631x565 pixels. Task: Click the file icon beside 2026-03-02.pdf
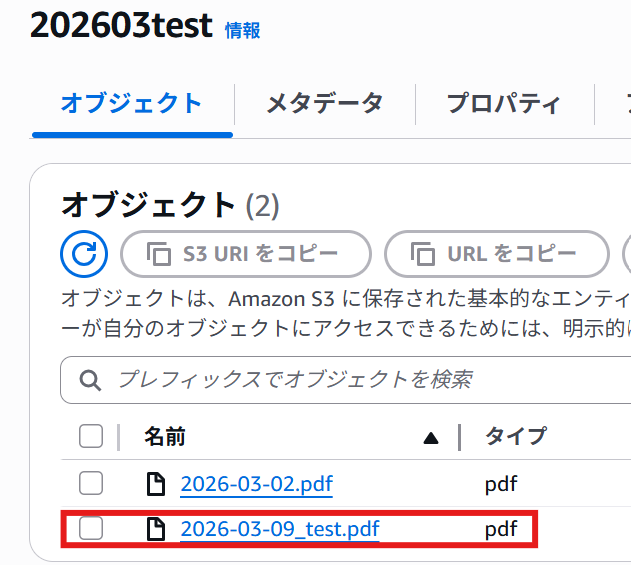pos(156,484)
